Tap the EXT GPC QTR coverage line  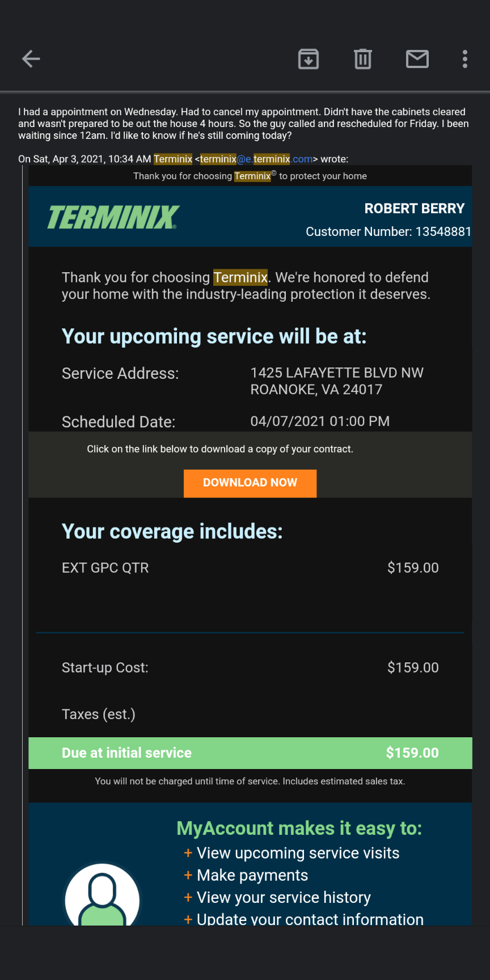[105, 568]
